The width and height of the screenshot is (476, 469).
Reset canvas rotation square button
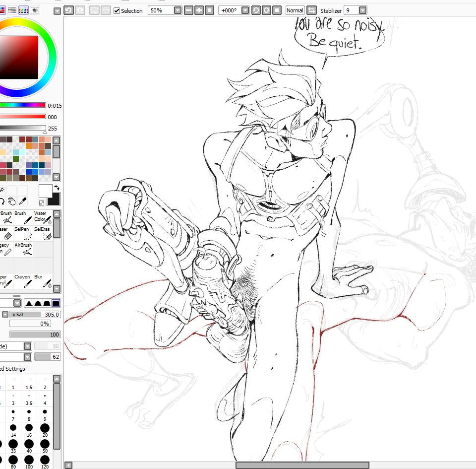[x=277, y=10]
